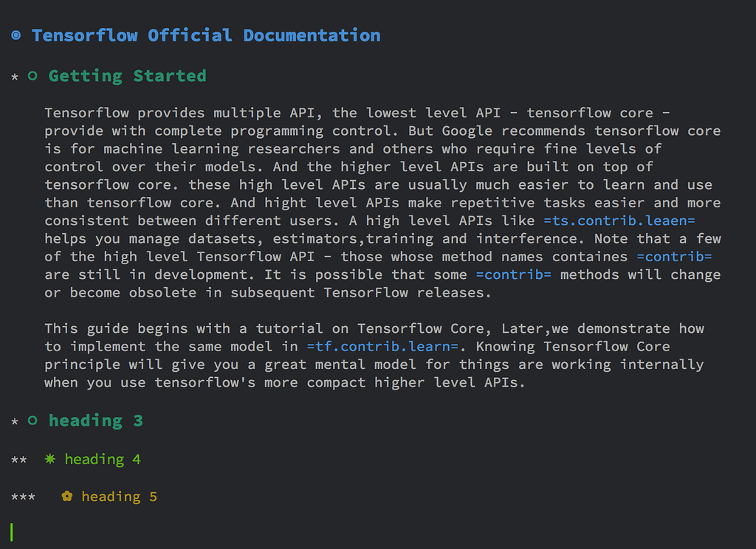This screenshot has height=549, width=756.
Task: Click the single asterisk before Getting Started
Action: pyautogui.click(x=15, y=77)
